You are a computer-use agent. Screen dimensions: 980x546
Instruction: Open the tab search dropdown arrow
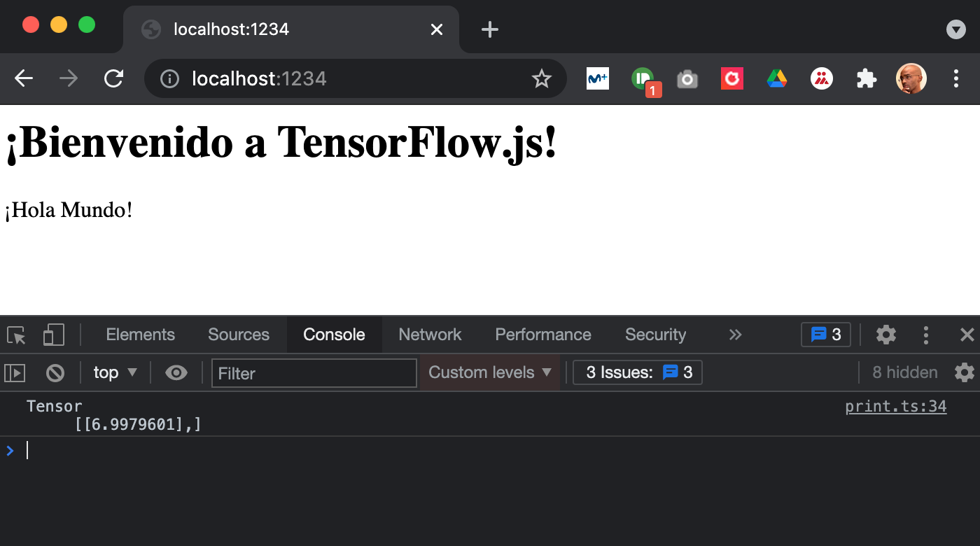coord(956,29)
